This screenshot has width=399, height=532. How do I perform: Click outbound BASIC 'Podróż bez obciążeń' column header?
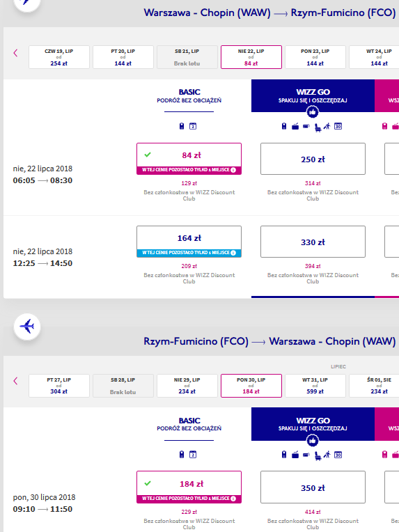(189, 96)
